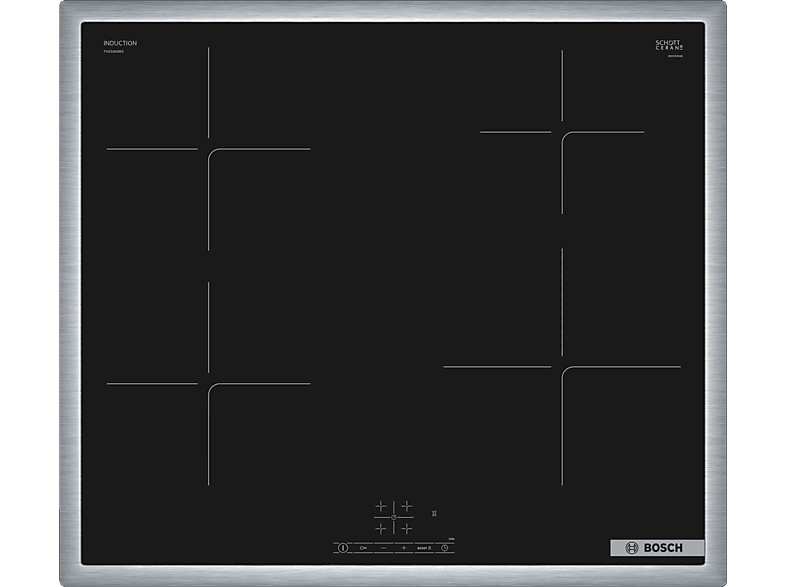Click the INDUCTION label text
Viewport: 786px width, 587px height.
click(x=120, y=43)
